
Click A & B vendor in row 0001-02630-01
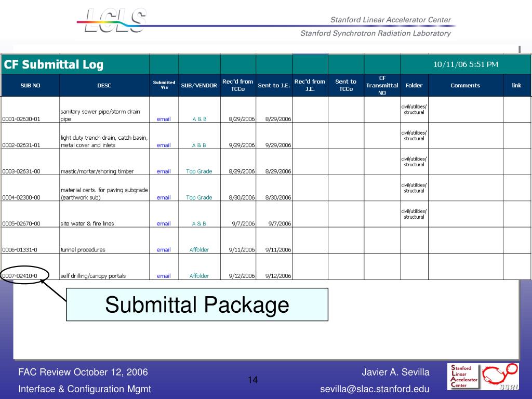[x=199, y=119]
